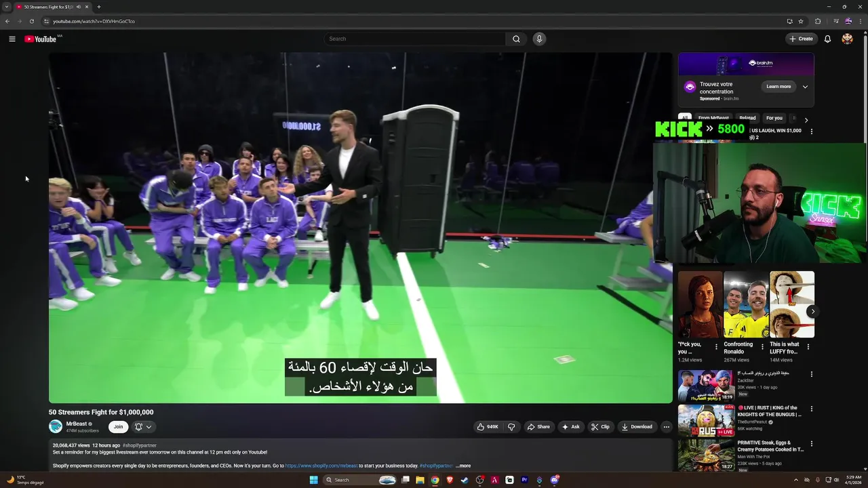This screenshot has width=868, height=488.
Task: Open Discord from the taskbar
Action: 555,480
